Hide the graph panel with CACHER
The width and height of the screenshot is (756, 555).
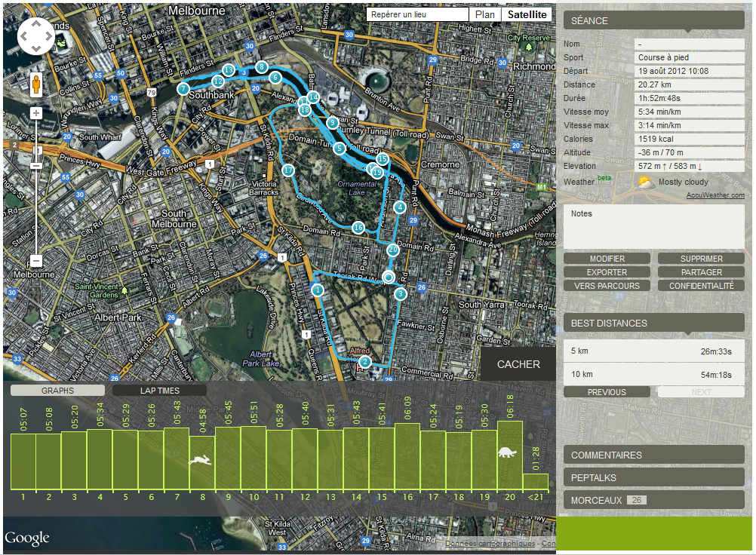(x=518, y=364)
